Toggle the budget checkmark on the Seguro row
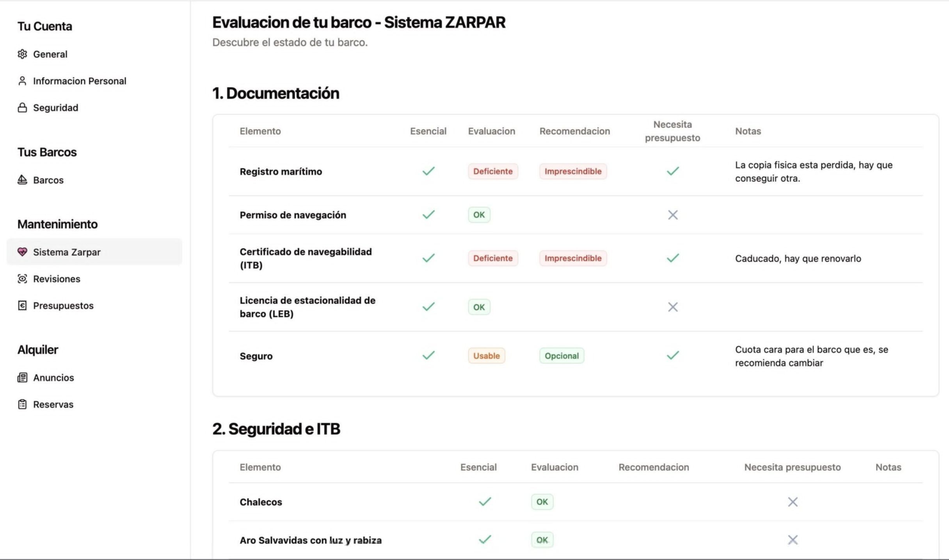The width and height of the screenshot is (949, 560). click(672, 356)
